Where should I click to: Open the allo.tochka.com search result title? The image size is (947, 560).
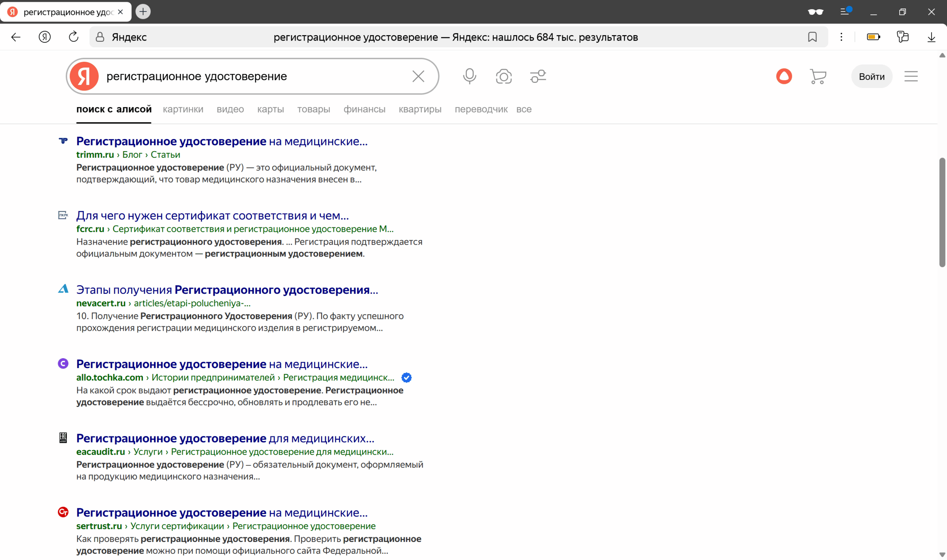222,364
